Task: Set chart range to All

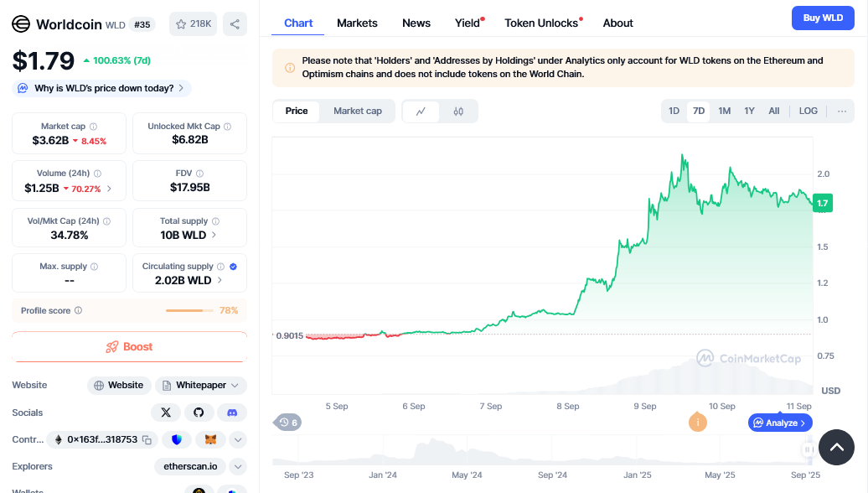Action: tap(774, 111)
